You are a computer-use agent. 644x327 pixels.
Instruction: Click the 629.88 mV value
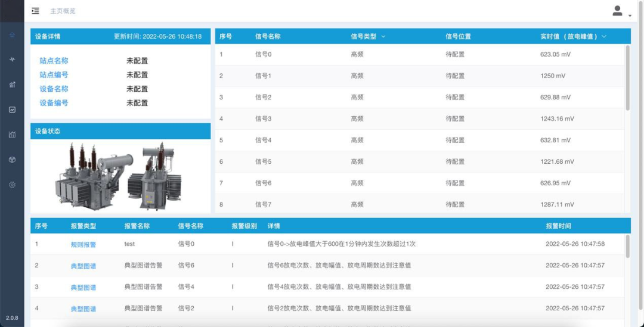pos(555,97)
